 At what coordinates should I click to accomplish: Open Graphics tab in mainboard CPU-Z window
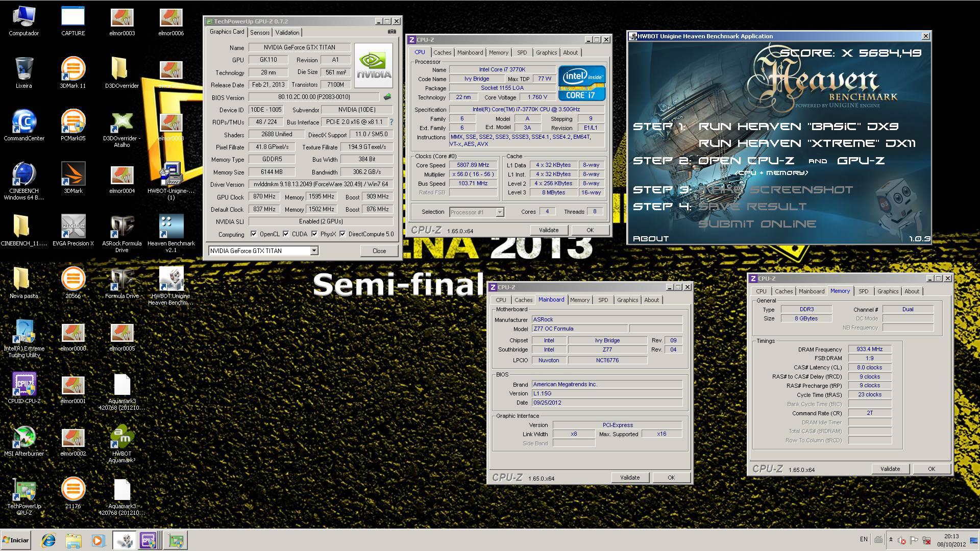tap(627, 300)
